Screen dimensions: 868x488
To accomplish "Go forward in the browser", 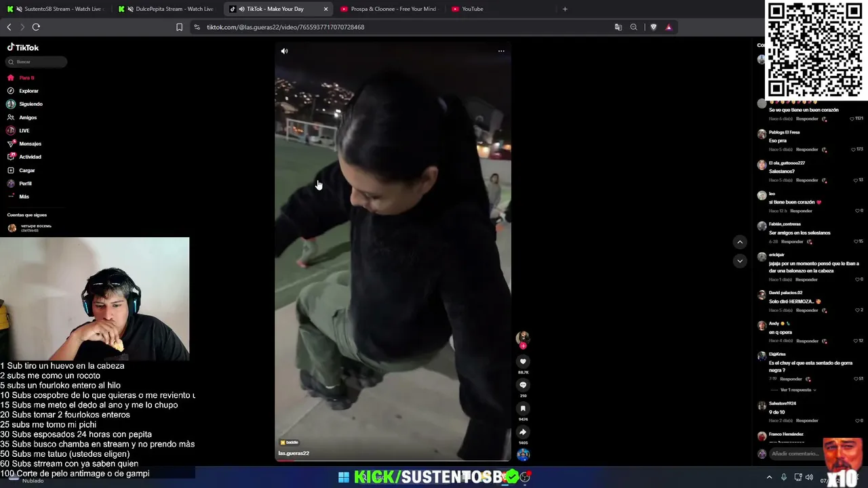I will tap(22, 27).
